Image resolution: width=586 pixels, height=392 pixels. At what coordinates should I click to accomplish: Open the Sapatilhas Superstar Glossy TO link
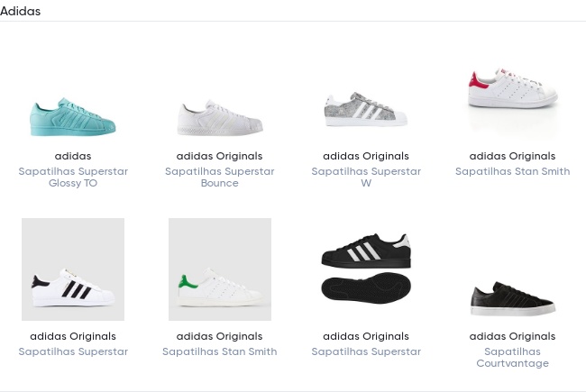(x=73, y=178)
